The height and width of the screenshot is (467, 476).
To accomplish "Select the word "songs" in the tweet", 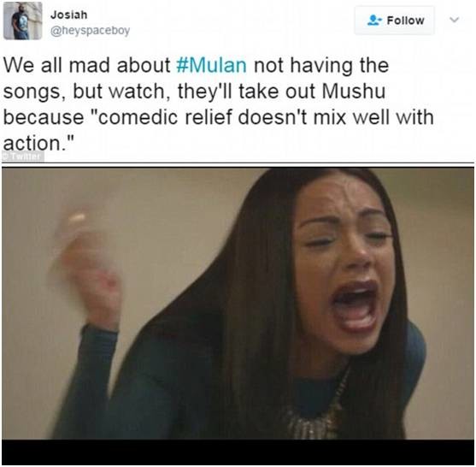I will (32, 92).
